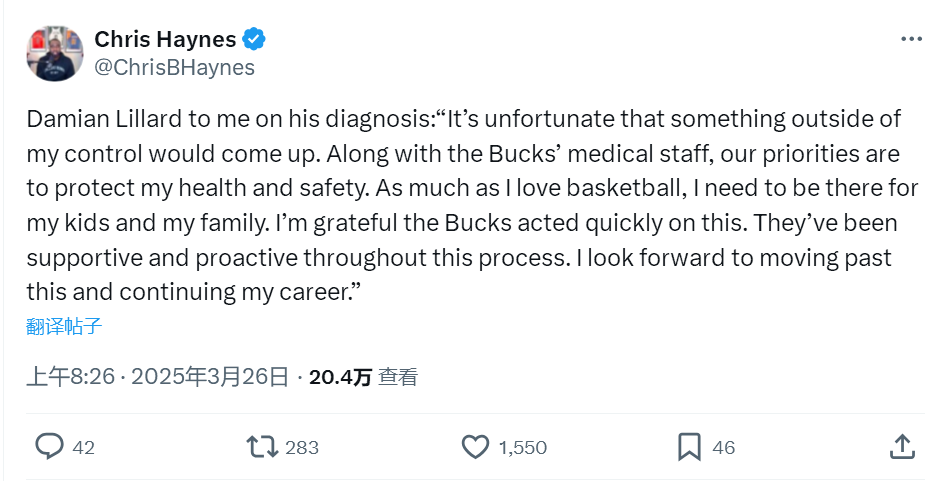Click the 42 replies count

[x=84, y=447]
